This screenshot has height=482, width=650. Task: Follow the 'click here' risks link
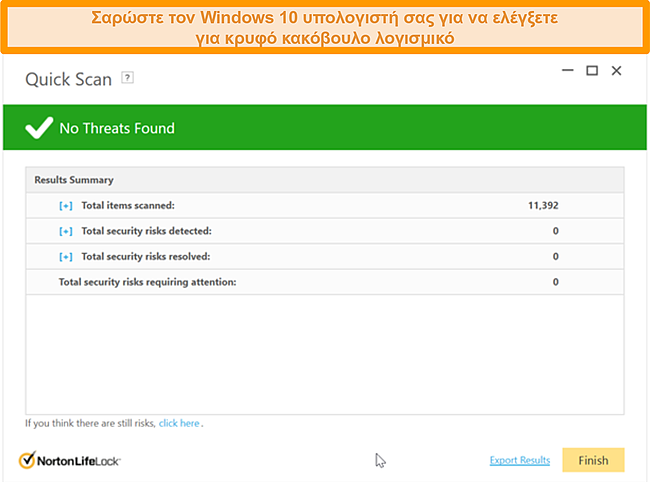pos(179,423)
